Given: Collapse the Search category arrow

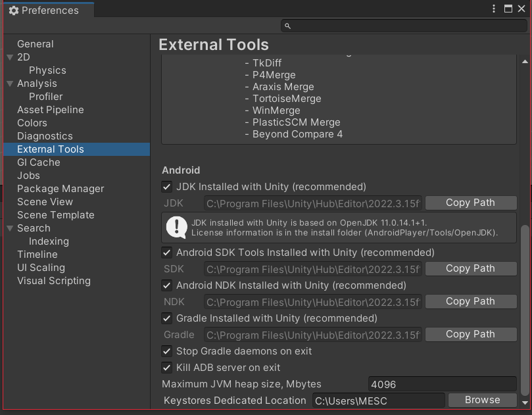Looking at the screenshot, I should (x=10, y=228).
